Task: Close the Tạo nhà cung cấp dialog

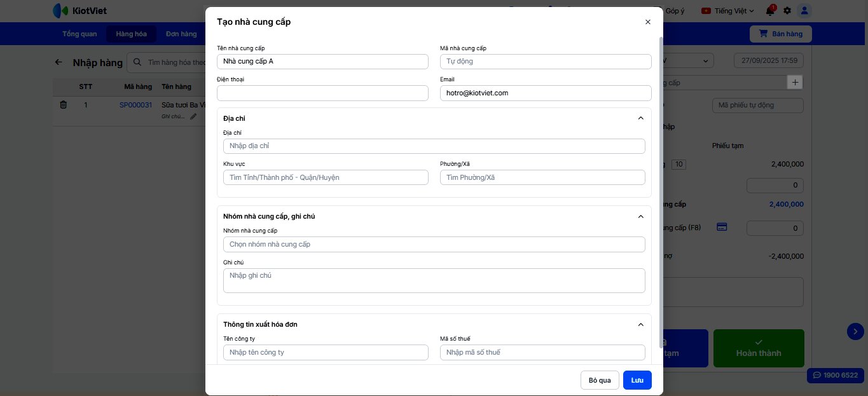Action: pyautogui.click(x=648, y=22)
